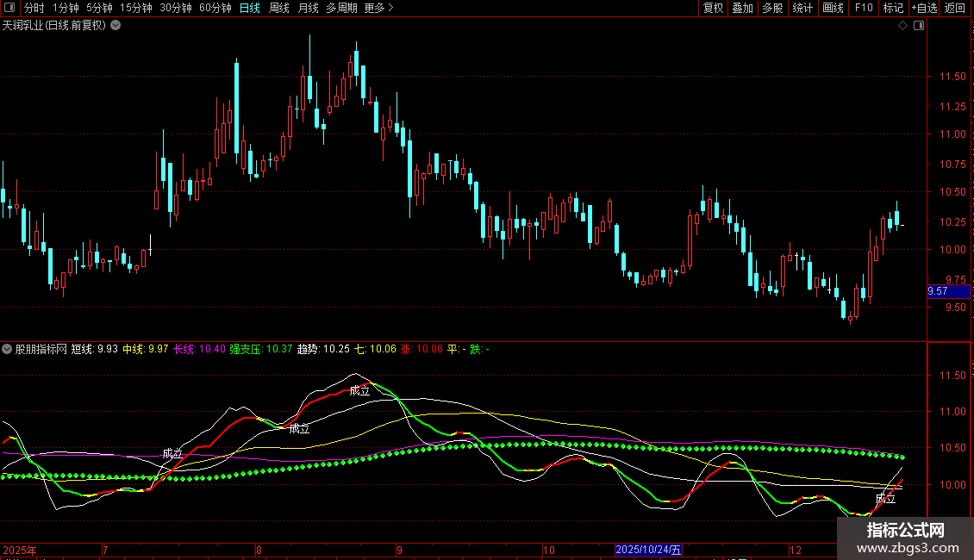Image resolution: width=974 pixels, height=560 pixels.
Task: Click the 短线: 9.93 indicator value
Action: (x=95, y=349)
